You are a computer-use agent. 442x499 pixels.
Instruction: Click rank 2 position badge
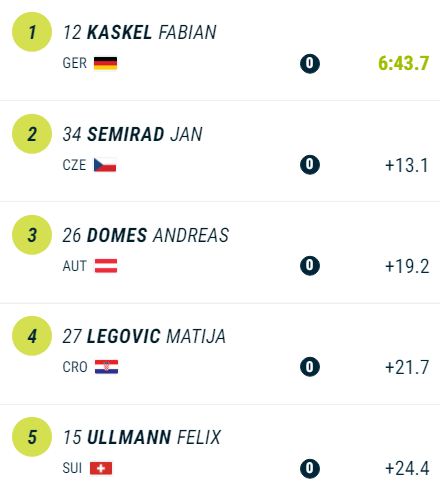[32, 134]
